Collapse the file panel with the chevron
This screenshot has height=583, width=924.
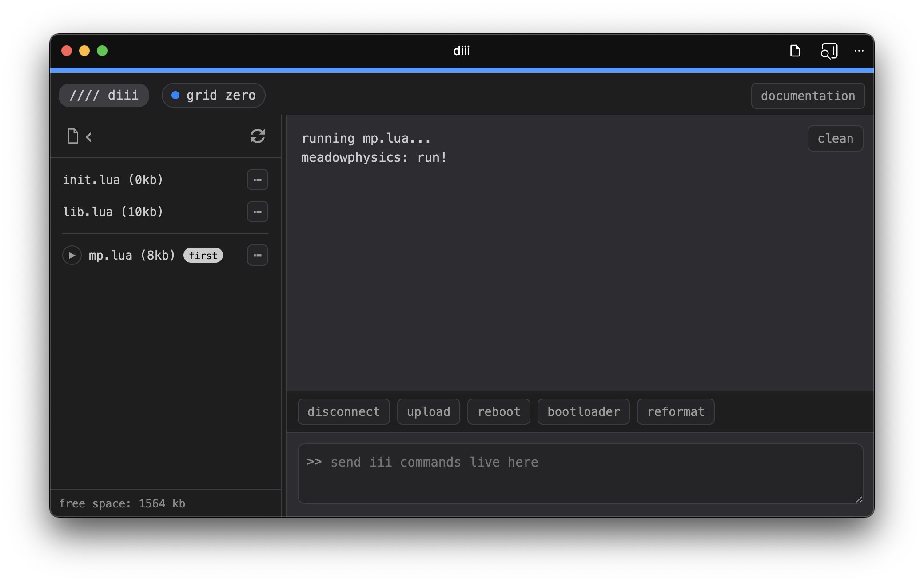[89, 137]
